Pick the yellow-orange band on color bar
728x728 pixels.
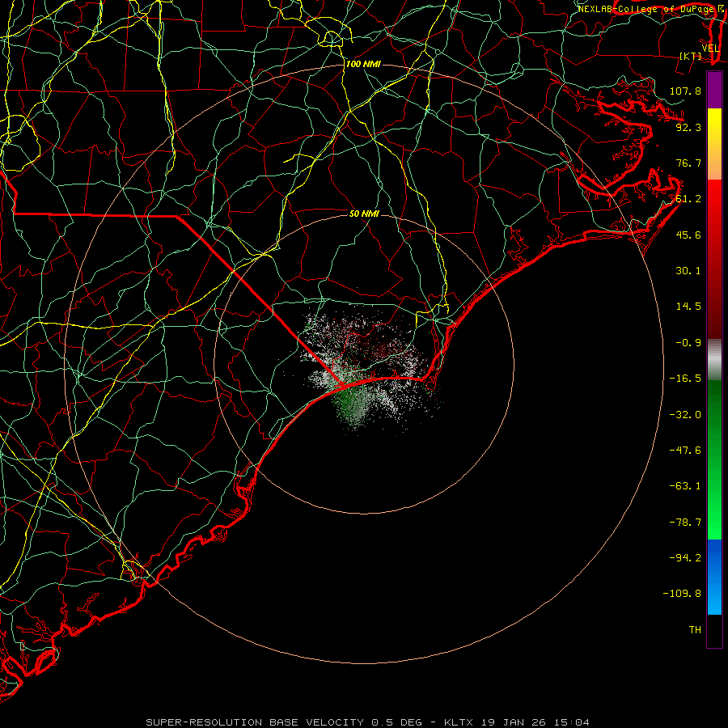tap(714, 144)
